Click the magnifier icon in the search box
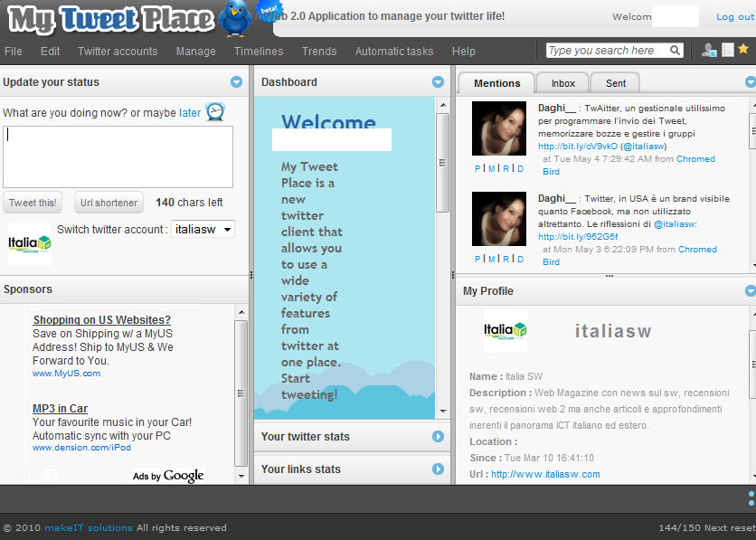Viewport: 756px width, 540px height. tap(675, 50)
